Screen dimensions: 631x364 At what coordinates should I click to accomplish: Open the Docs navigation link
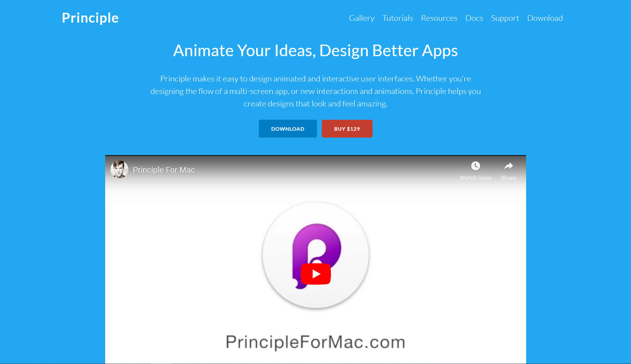coord(474,18)
